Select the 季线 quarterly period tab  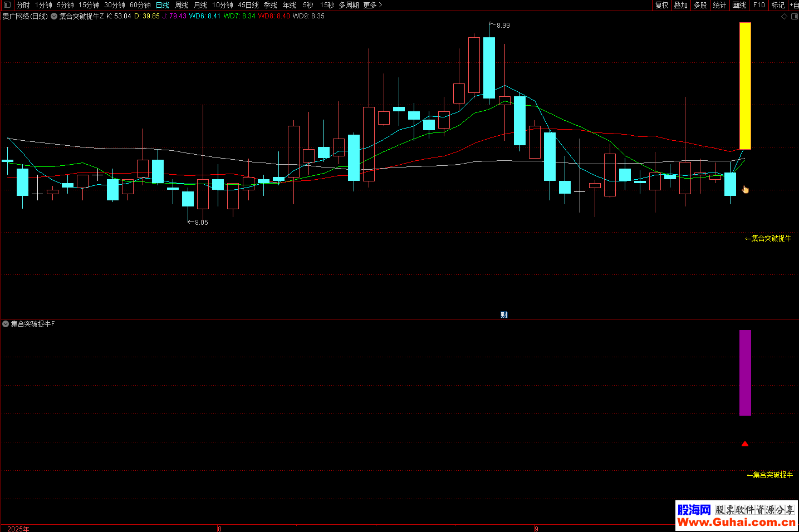[271, 5]
